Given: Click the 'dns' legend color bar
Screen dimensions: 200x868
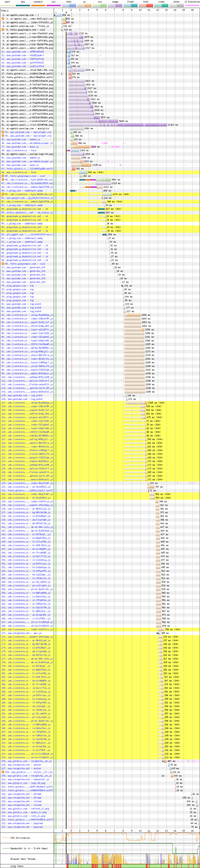Looking at the screenshot, I should [x=23, y=5].
